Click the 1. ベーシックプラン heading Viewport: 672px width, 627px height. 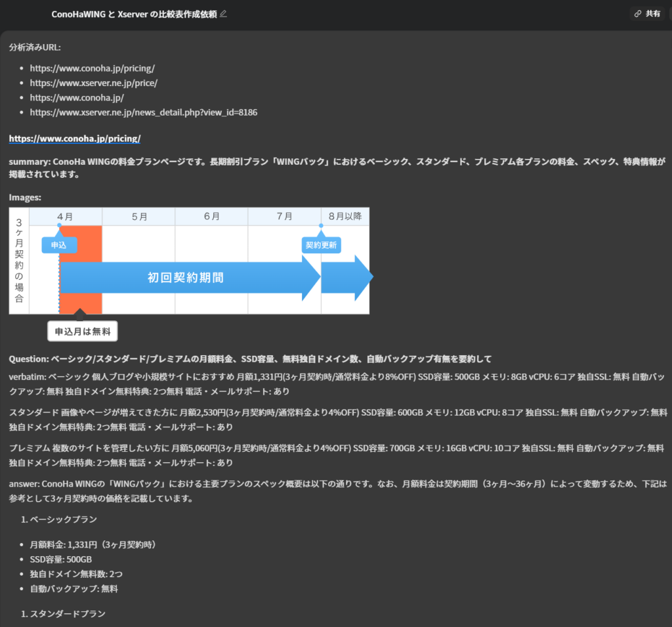tap(58, 519)
